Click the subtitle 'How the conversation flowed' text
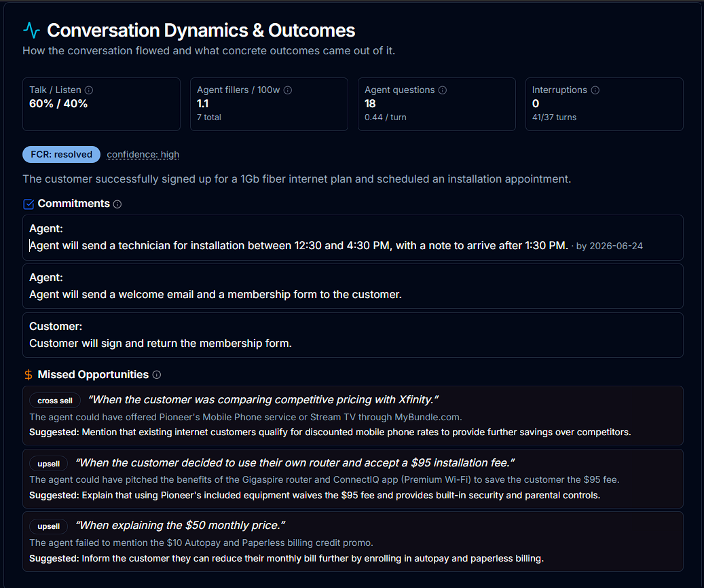 [209, 51]
